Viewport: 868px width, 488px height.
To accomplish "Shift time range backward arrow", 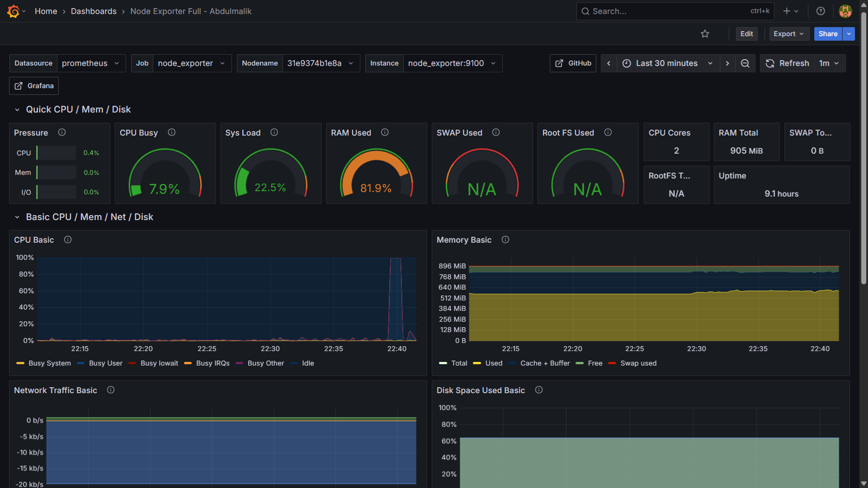I will point(609,63).
